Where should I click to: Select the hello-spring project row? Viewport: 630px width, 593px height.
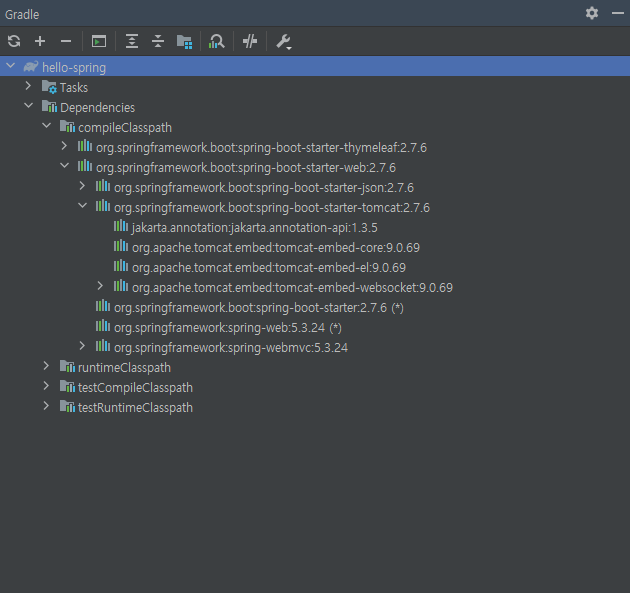[315, 66]
